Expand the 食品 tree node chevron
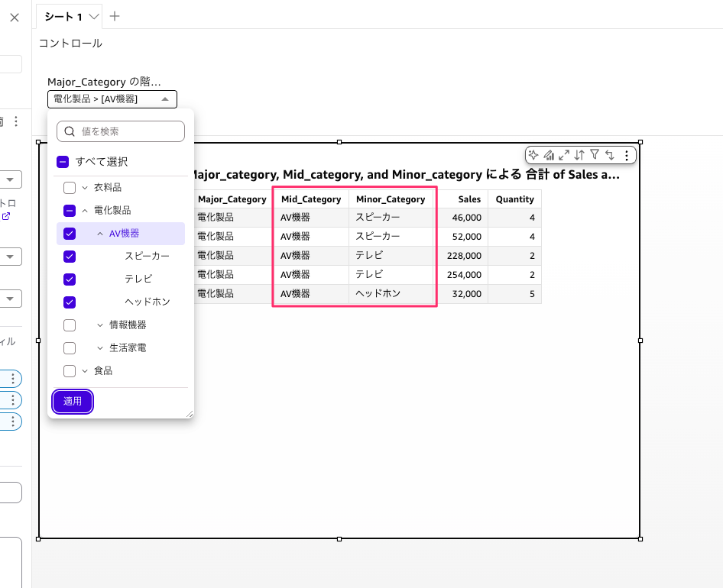The image size is (723, 588). (x=85, y=371)
